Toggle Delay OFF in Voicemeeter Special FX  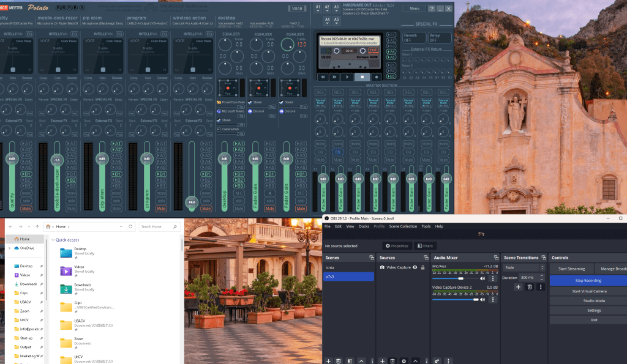click(440, 37)
